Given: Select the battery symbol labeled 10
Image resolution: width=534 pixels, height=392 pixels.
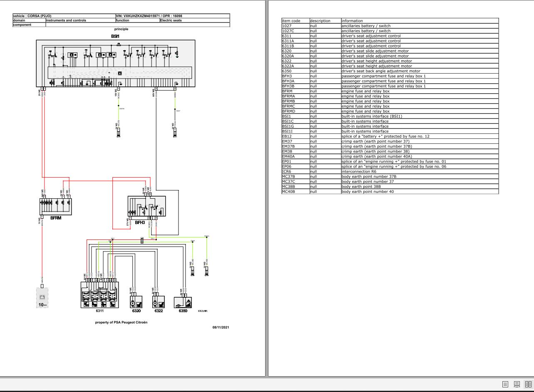Looking at the screenshot, I should (42, 297).
